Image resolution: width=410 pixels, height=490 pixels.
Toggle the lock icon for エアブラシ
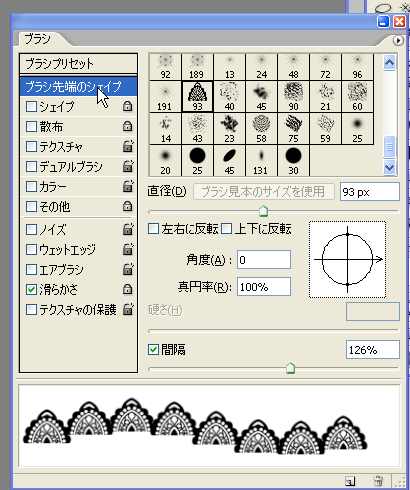point(128,269)
